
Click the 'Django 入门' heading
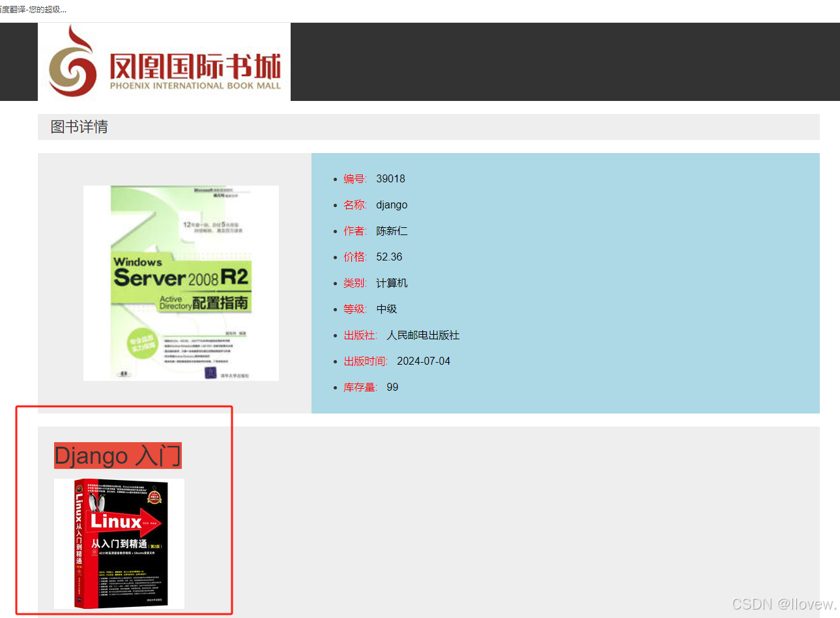tap(118, 456)
